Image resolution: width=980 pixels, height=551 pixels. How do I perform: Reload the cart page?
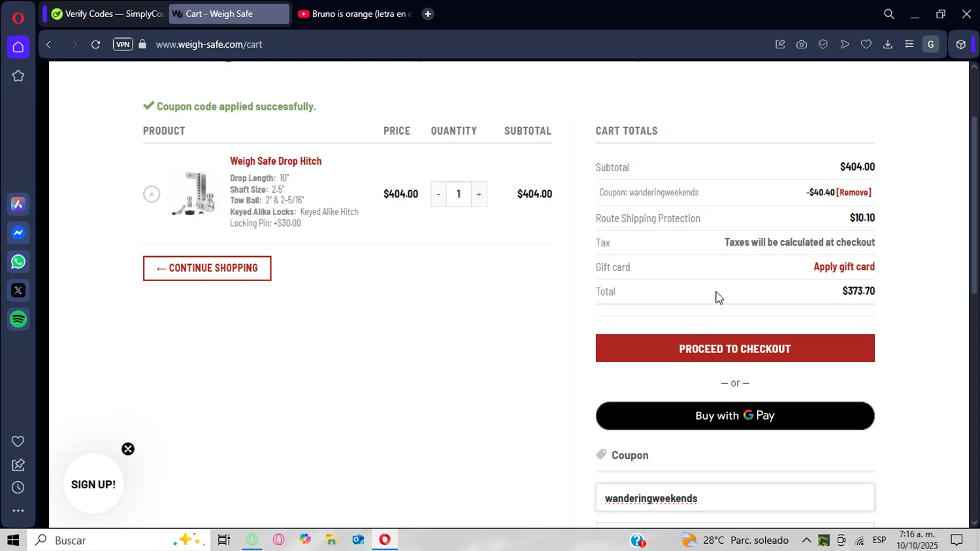(95, 44)
